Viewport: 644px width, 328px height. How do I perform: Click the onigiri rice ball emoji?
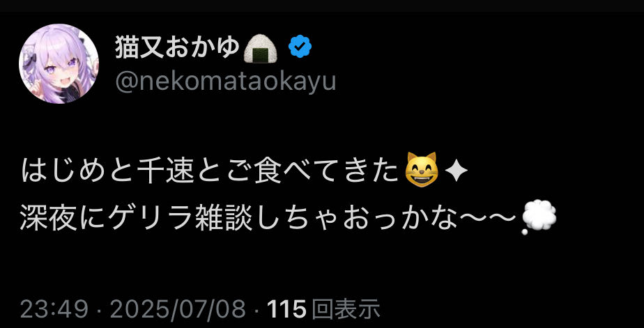click(261, 49)
